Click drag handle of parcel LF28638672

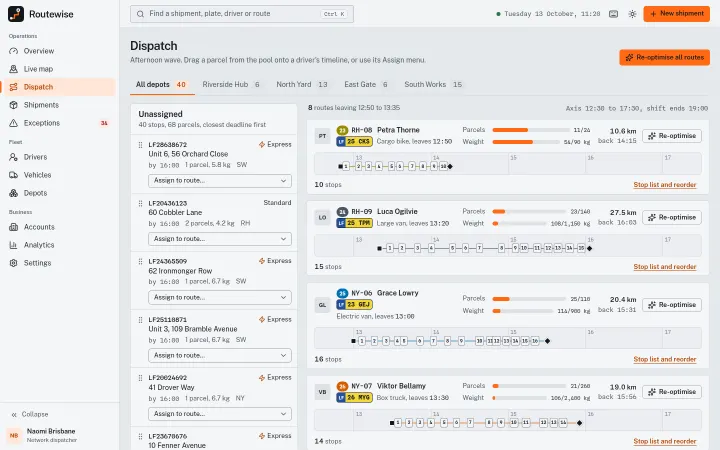141,145
